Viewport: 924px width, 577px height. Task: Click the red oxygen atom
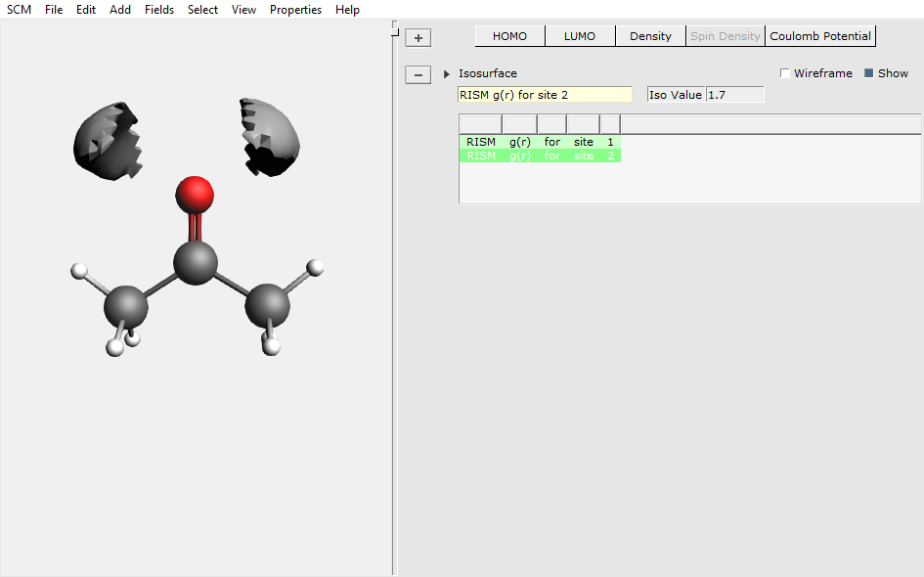[196, 194]
